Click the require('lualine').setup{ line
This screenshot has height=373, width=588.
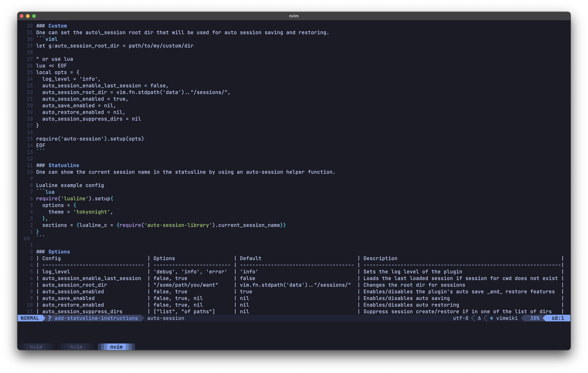coord(74,199)
